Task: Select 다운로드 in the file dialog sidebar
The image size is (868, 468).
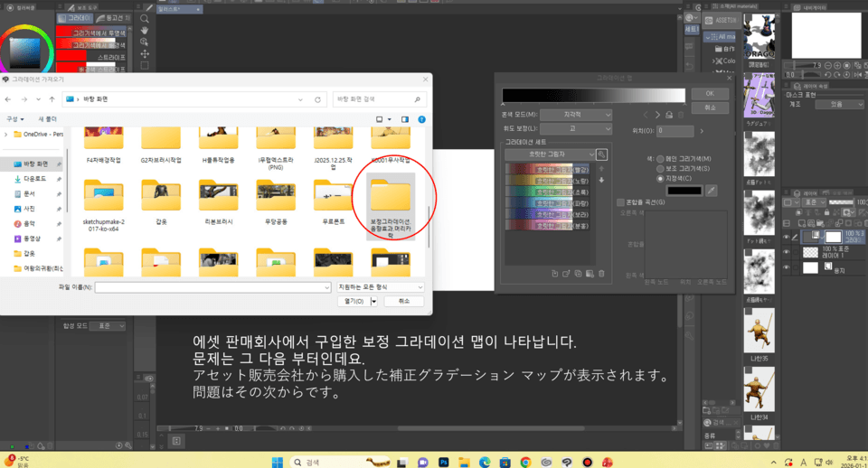Action: tap(34, 179)
